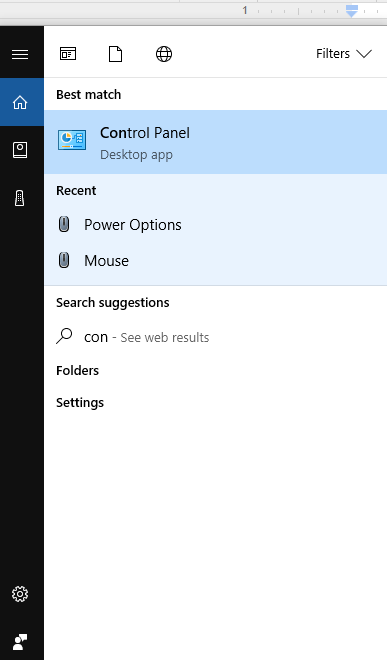387x660 pixels.
Task: Click the magnifier icon beside con
Action: [x=64, y=336]
